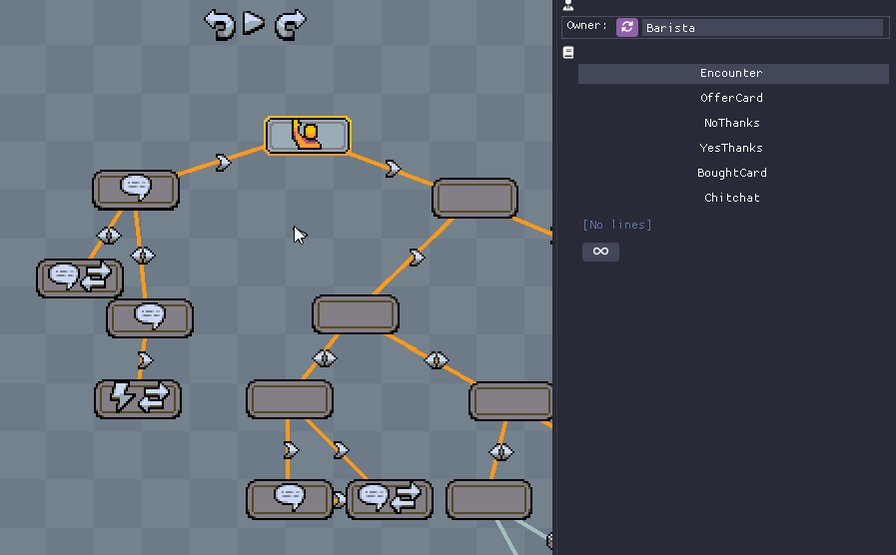This screenshot has width=896, height=555.
Task: Select the speech bubble node linked directly to the start node
Action: point(136,190)
